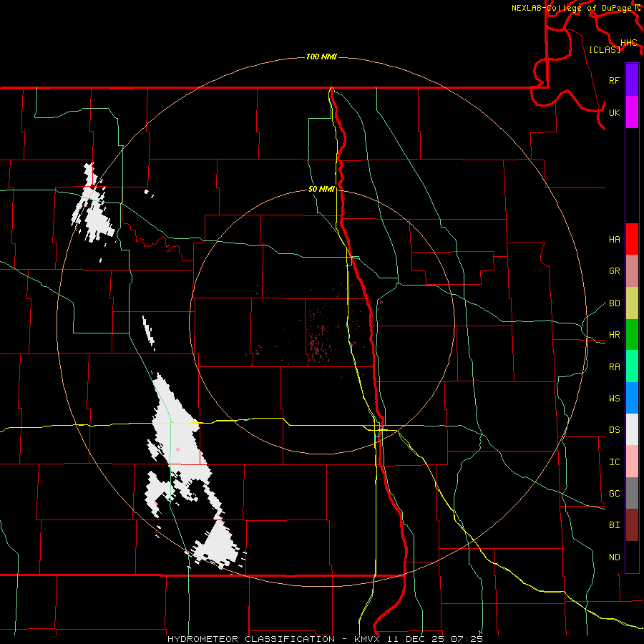Click the HA legend label
644x644 pixels.
point(615,240)
